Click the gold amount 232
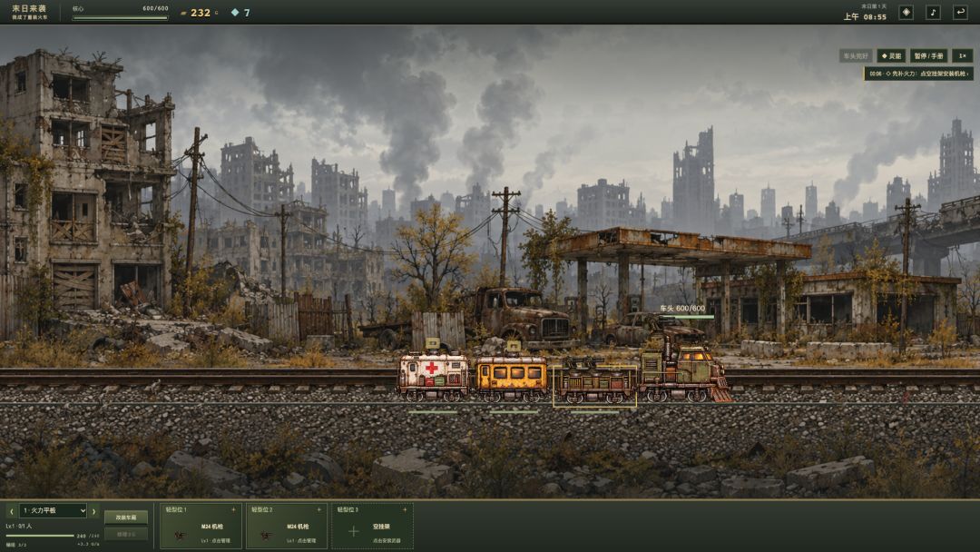 coord(201,13)
